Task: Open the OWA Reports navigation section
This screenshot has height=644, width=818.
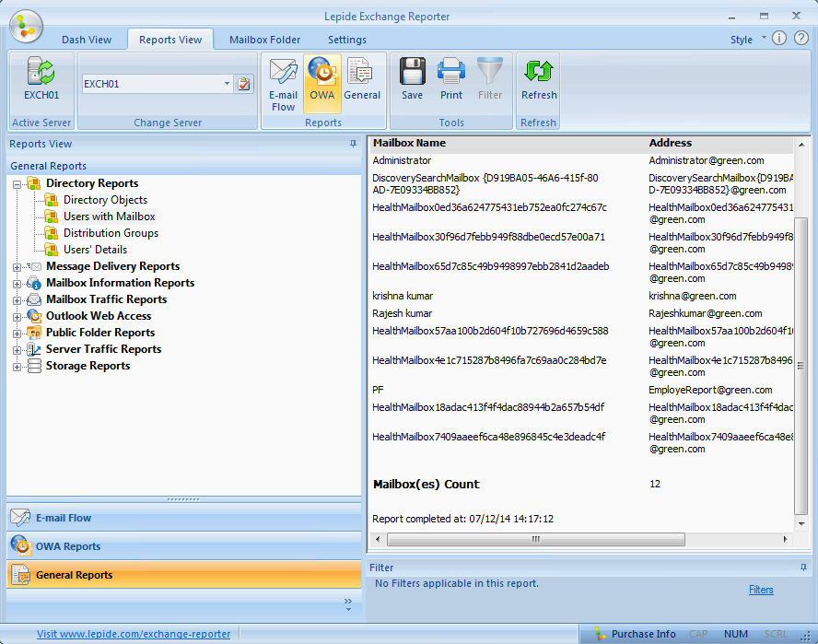Action: (183, 546)
